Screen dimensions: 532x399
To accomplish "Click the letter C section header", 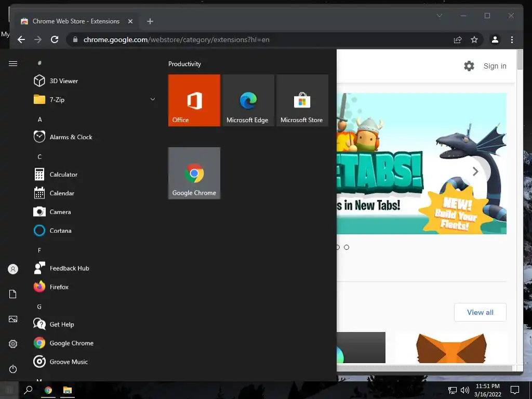I will pos(39,157).
